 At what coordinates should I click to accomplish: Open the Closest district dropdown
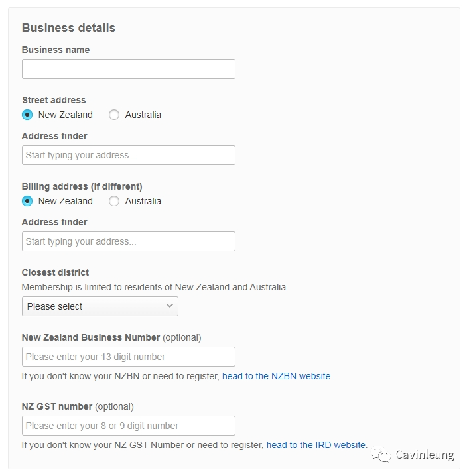(x=100, y=306)
